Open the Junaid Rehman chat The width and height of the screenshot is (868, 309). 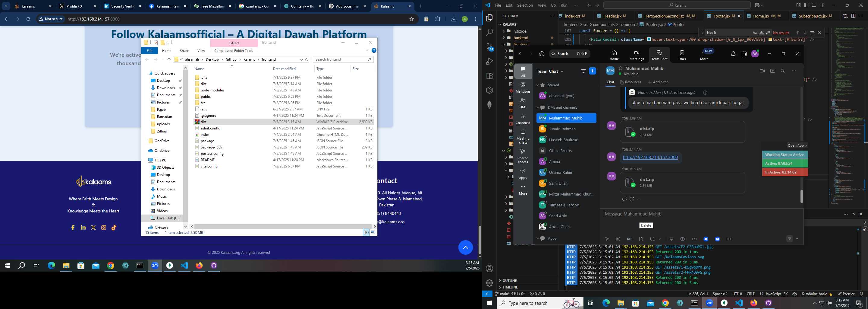[566, 129]
